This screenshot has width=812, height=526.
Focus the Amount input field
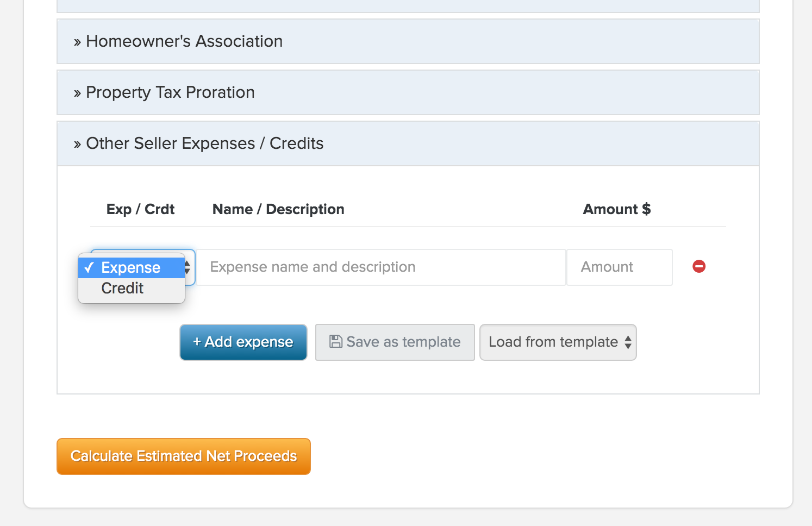(x=620, y=267)
